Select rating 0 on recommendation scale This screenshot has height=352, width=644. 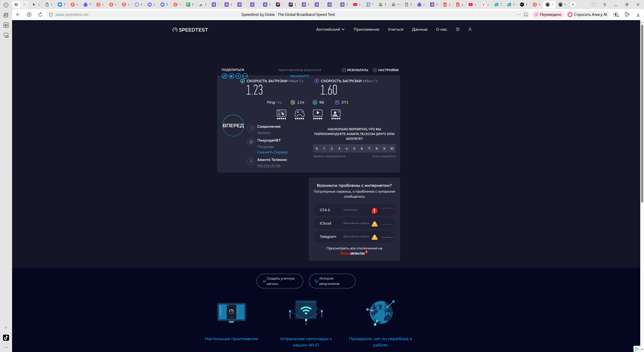coord(317,149)
